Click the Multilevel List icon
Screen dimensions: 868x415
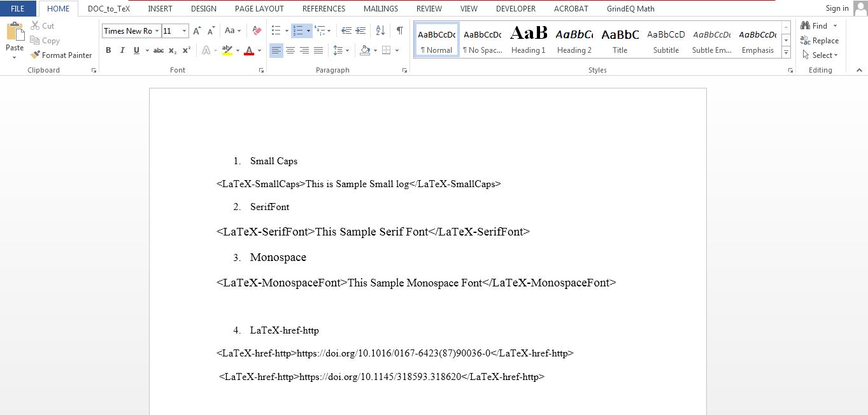click(x=320, y=31)
